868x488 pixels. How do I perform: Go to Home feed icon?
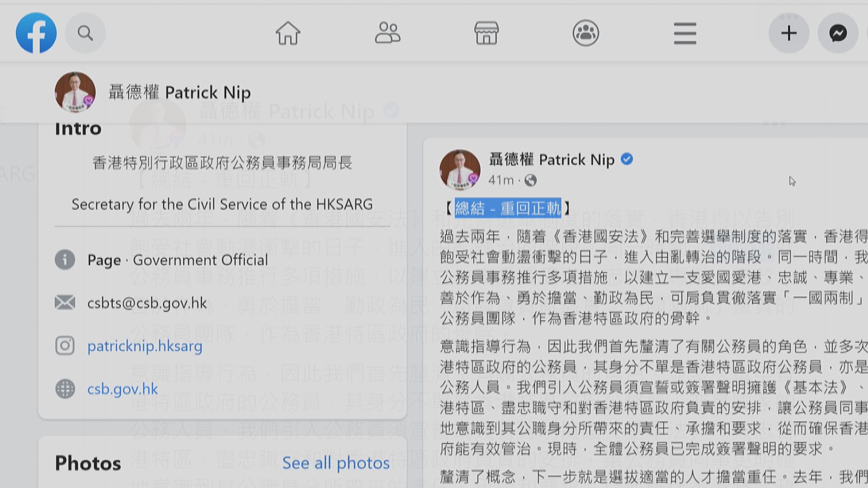pyautogui.click(x=288, y=33)
